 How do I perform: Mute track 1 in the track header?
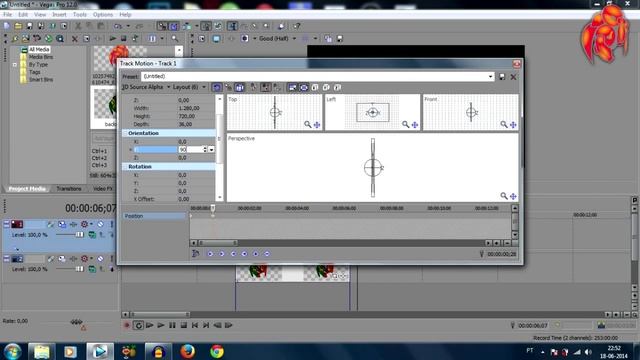[100, 224]
